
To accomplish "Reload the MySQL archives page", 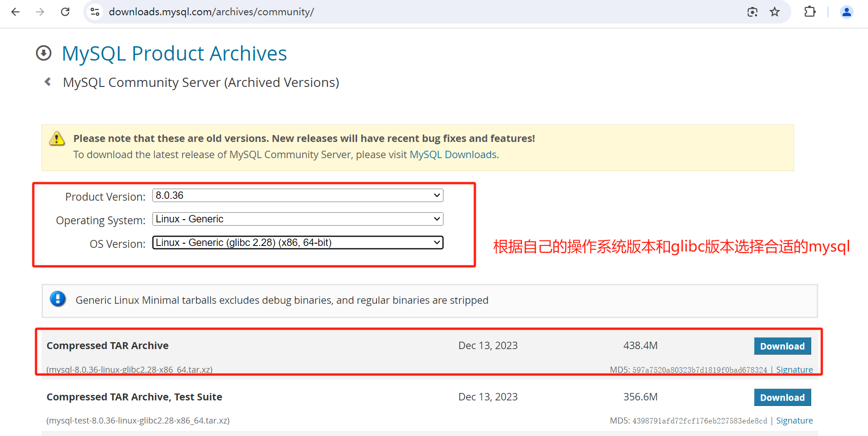I will tap(65, 12).
